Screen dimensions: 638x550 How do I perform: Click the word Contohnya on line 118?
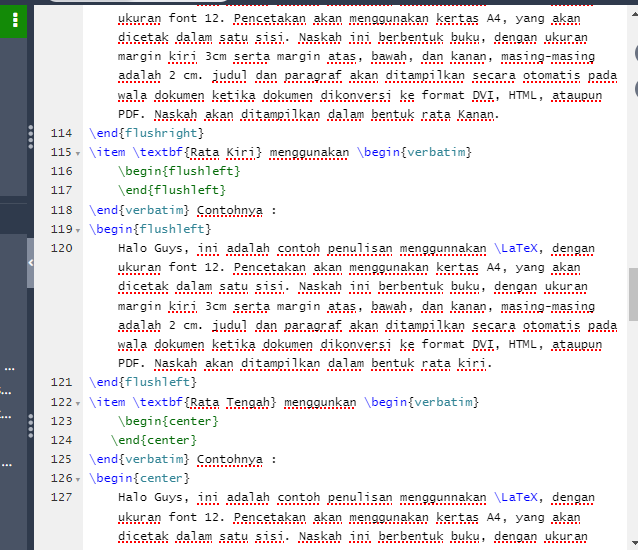229,210
